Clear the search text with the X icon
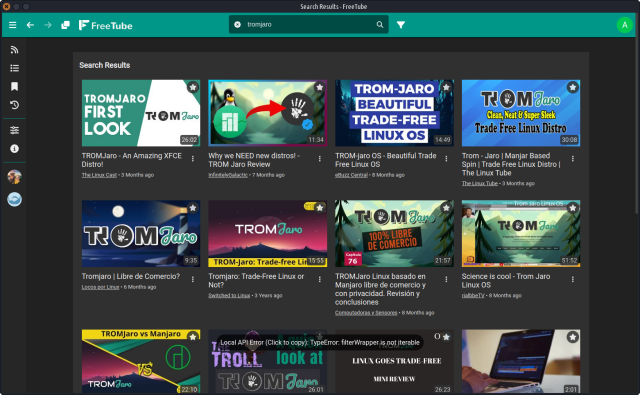 237,24
